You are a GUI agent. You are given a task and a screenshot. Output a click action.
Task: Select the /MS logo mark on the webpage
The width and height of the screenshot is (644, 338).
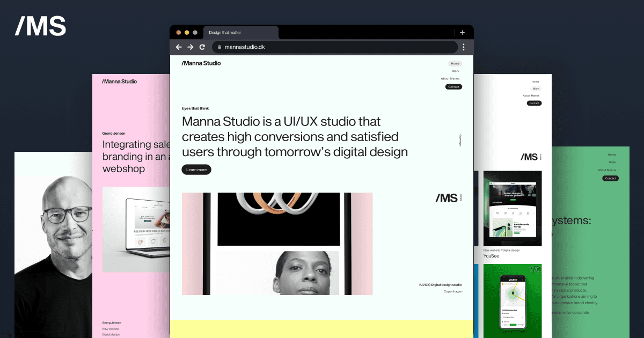[x=447, y=197]
